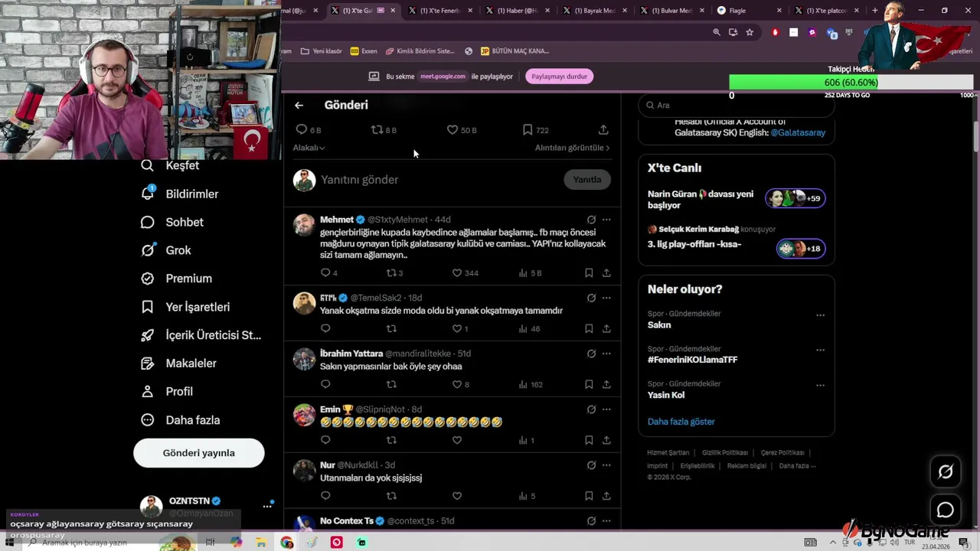The height and width of the screenshot is (551, 980).
Task: View 46 views on @TemelSak2 reply
Action: 529,329
